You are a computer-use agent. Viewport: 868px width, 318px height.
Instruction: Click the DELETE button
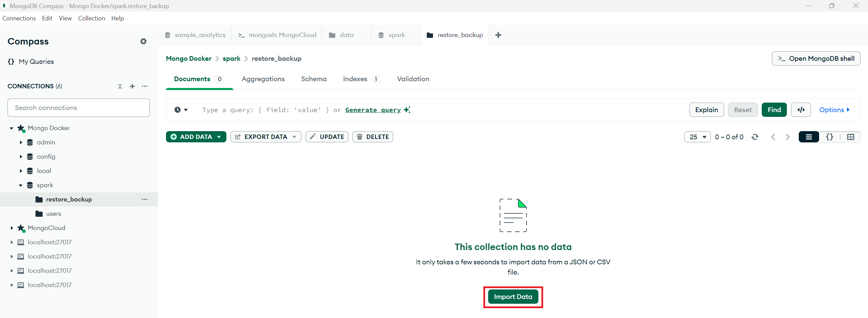click(x=372, y=137)
